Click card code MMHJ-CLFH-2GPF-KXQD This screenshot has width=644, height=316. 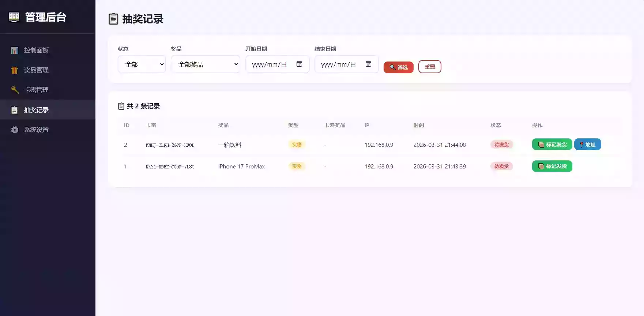[170, 145]
